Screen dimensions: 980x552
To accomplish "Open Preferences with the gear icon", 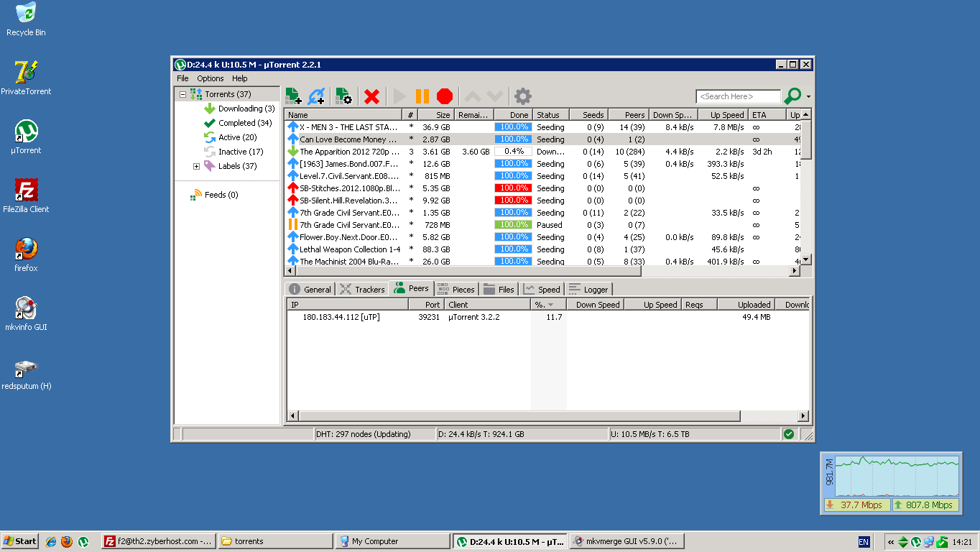I will pos(523,96).
